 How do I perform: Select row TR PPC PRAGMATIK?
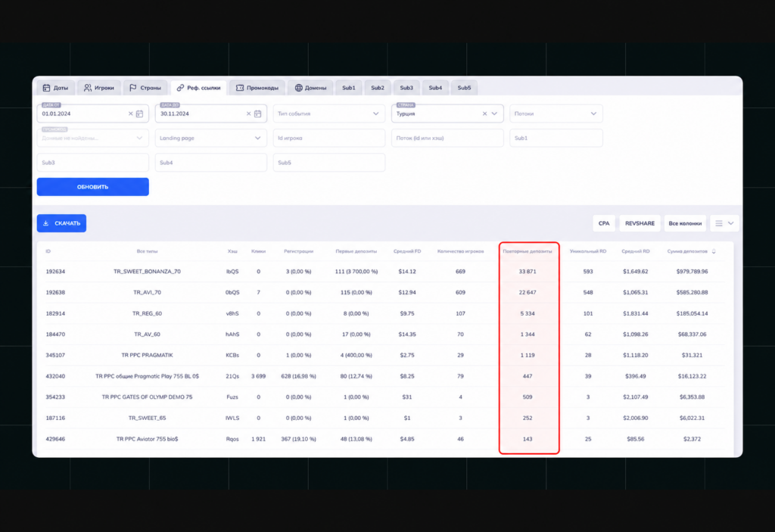coord(385,355)
